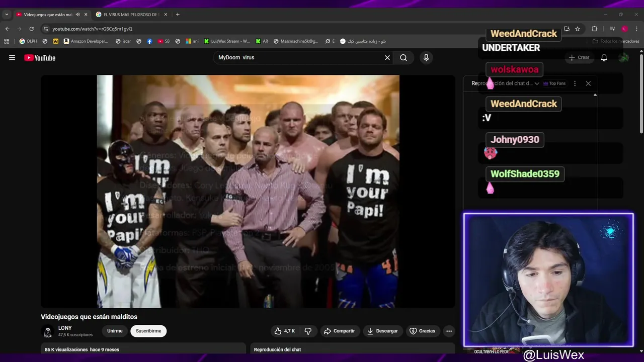The image size is (644, 362).
Task: Open site information icon in address bar
Action: pyautogui.click(x=46, y=29)
